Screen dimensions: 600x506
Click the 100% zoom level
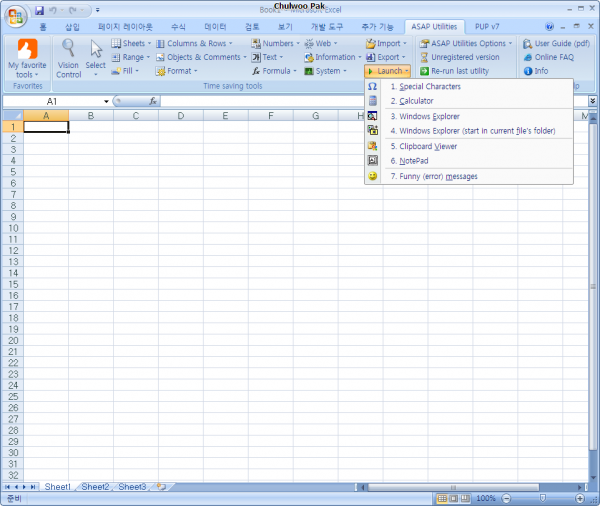coord(486,498)
